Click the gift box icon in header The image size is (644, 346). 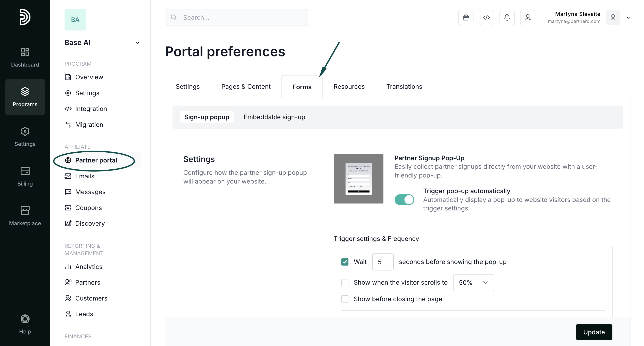pos(465,17)
